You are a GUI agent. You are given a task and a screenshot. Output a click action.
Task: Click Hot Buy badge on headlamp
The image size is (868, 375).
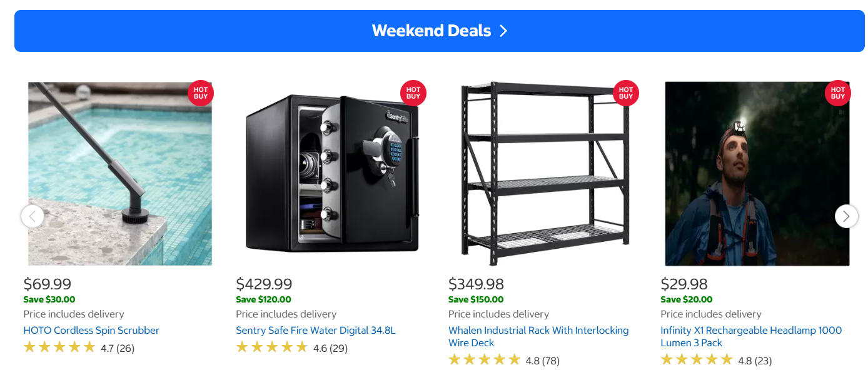[x=838, y=93]
